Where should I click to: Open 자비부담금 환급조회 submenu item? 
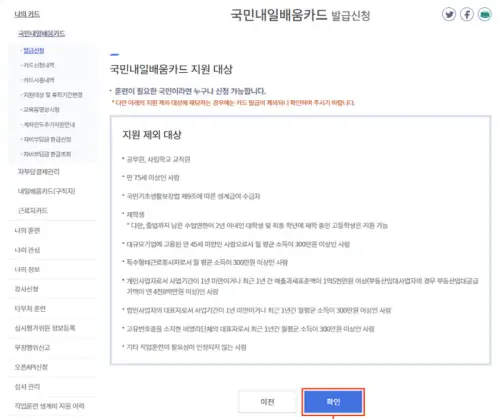click(47, 154)
